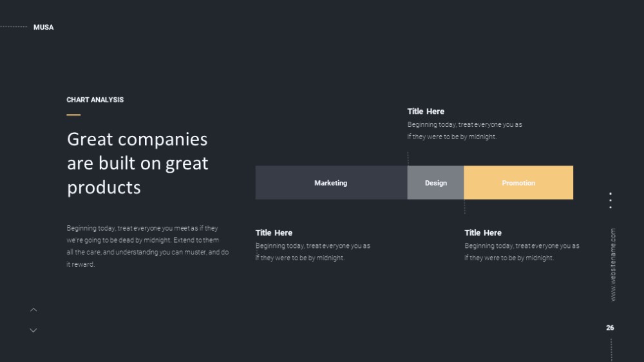Click Title Here above the Design segment
Image resolution: width=644 pixels, height=362 pixels.
[x=426, y=111]
